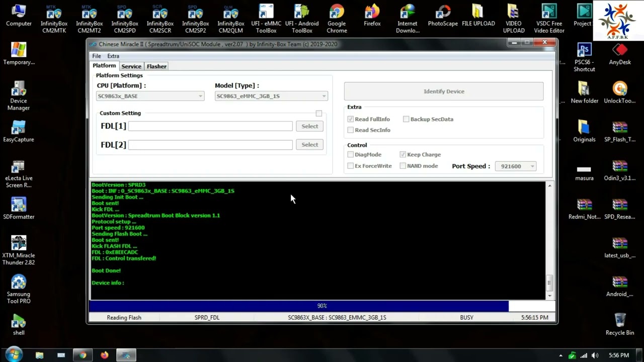
Task: Click Select button for FDL[1]
Action: (x=310, y=126)
